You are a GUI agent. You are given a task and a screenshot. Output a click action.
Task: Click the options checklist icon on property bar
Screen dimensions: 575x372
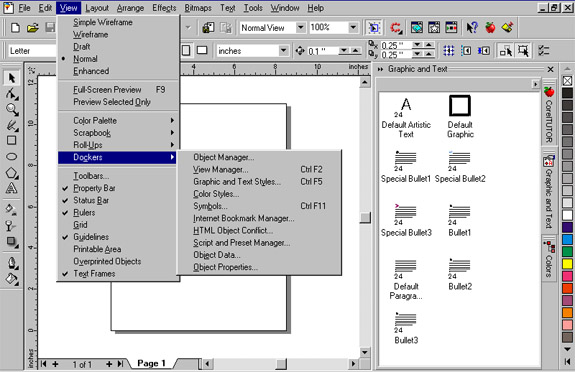[543, 51]
